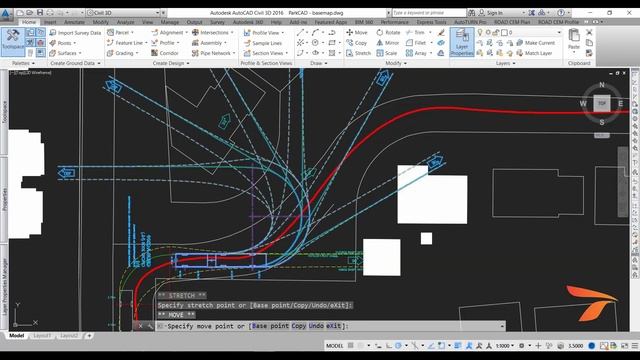Add a new layout tab
The width and height of the screenshot is (640, 360).
tap(89, 336)
